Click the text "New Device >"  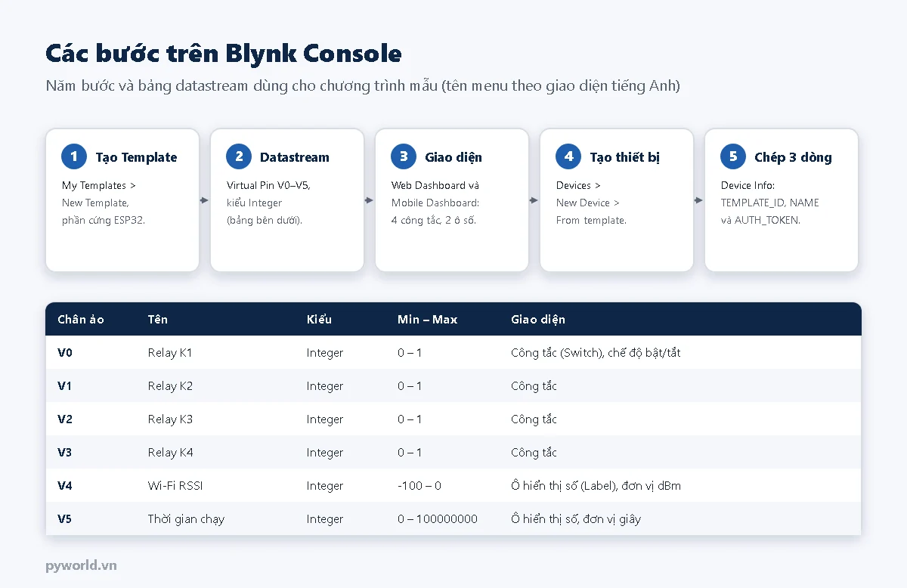(x=588, y=203)
